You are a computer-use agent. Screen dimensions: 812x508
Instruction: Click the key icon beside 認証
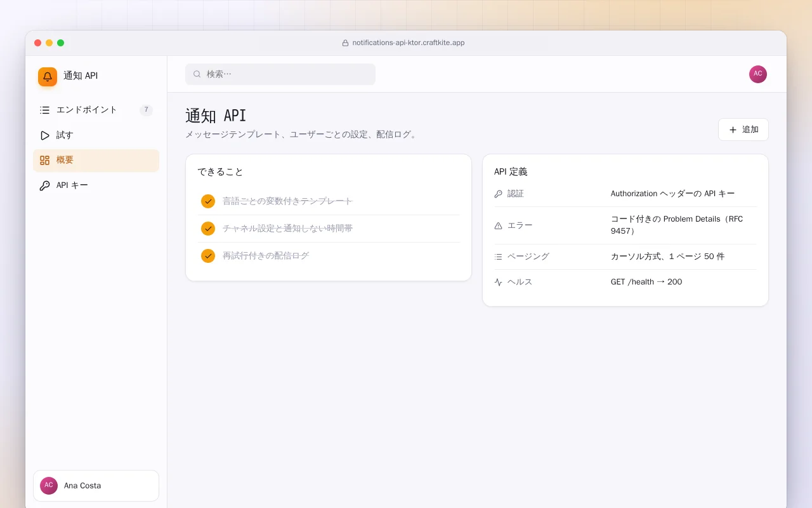pos(498,194)
